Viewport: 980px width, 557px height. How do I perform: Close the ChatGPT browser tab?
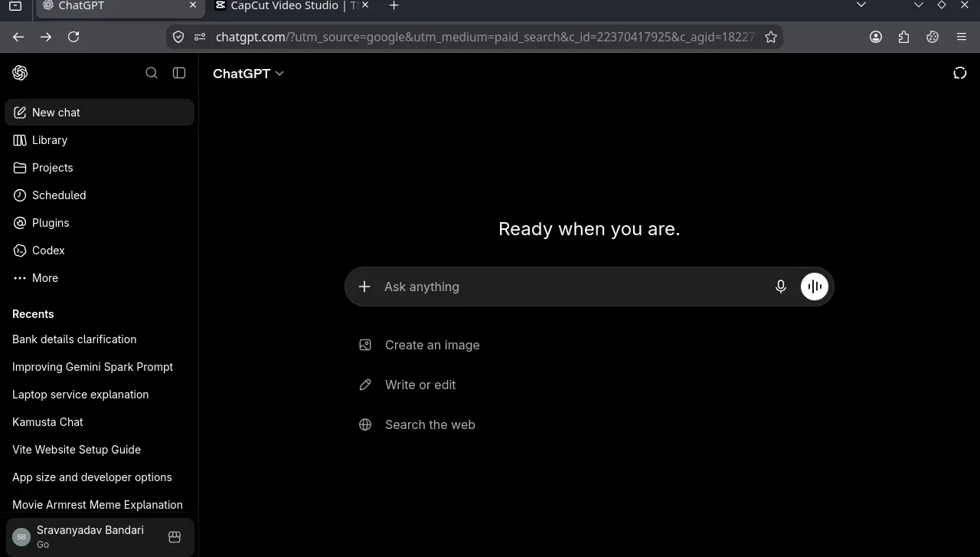[194, 5]
